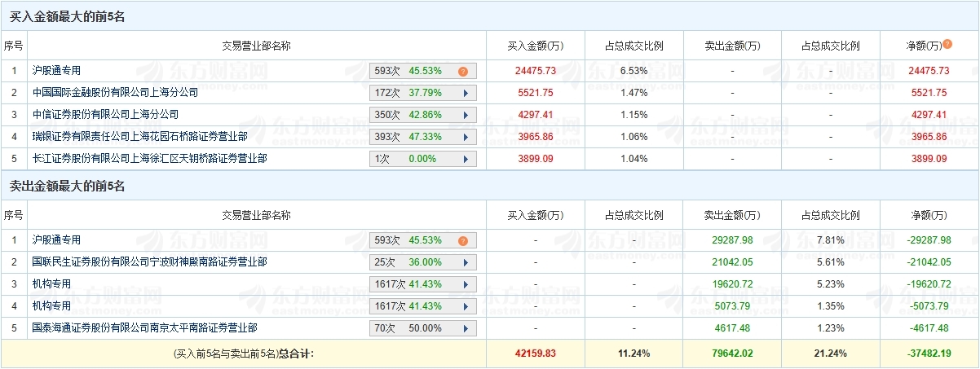The width and height of the screenshot is (980, 369).
Task: Click 沪股通专用 in the top buyers table
Action: (56, 71)
